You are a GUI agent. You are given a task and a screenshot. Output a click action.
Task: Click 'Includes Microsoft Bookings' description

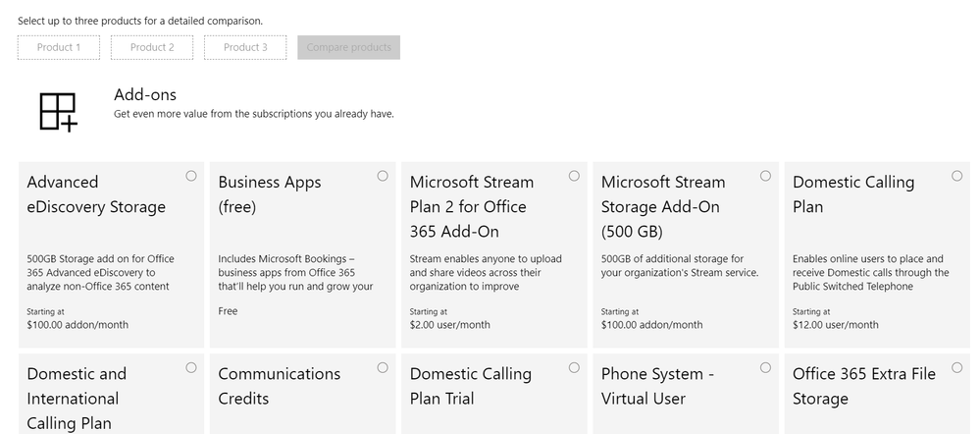click(295, 273)
